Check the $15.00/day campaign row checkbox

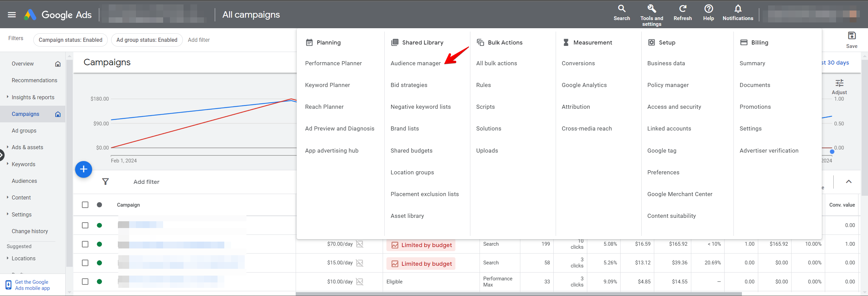(x=85, y=263)
